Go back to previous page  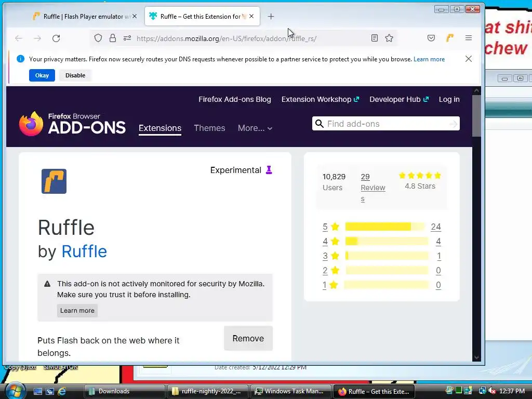[19, 38]
